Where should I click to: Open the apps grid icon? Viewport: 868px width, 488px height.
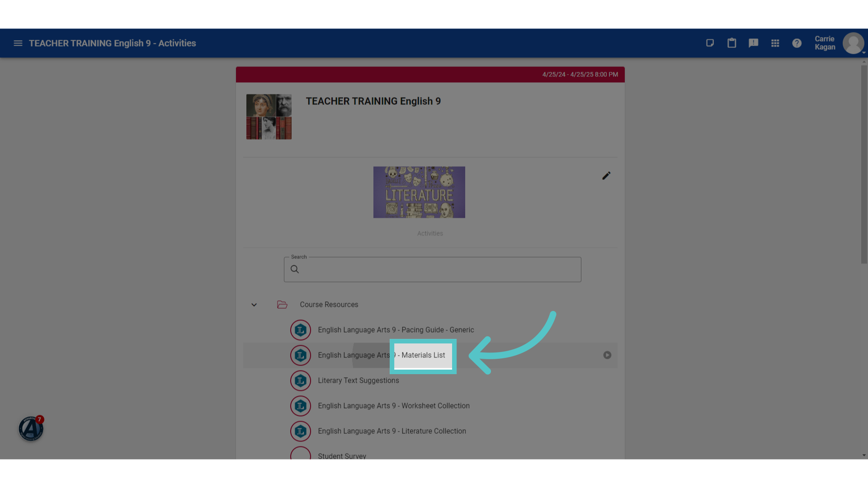[x=775, y=43]
